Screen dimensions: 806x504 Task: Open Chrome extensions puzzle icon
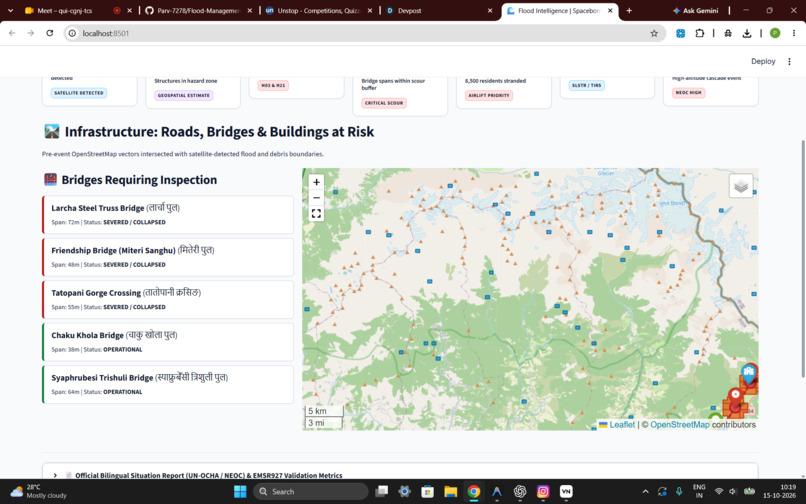pos(699,33)
